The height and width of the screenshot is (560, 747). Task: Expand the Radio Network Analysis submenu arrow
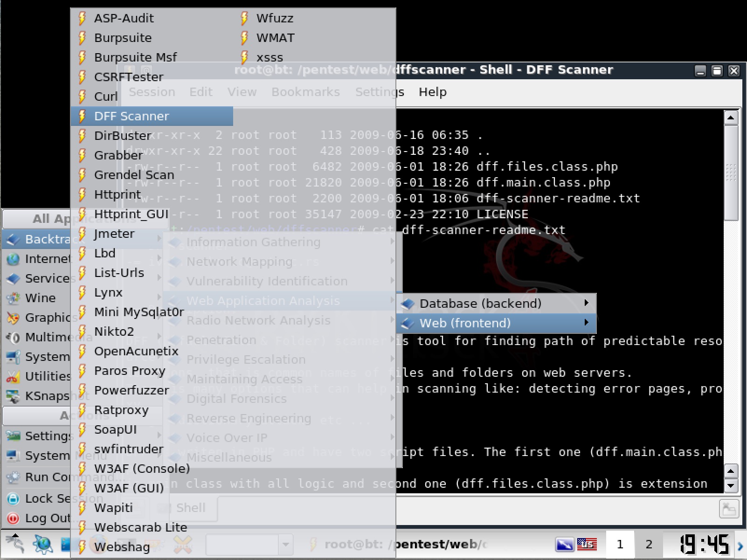pyautogui.click(x=393, y=320)
